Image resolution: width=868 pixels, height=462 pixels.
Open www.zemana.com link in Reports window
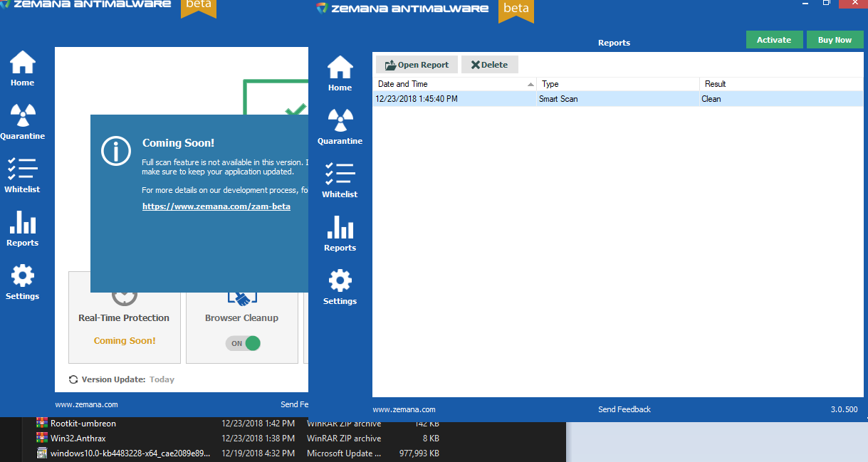404,409
